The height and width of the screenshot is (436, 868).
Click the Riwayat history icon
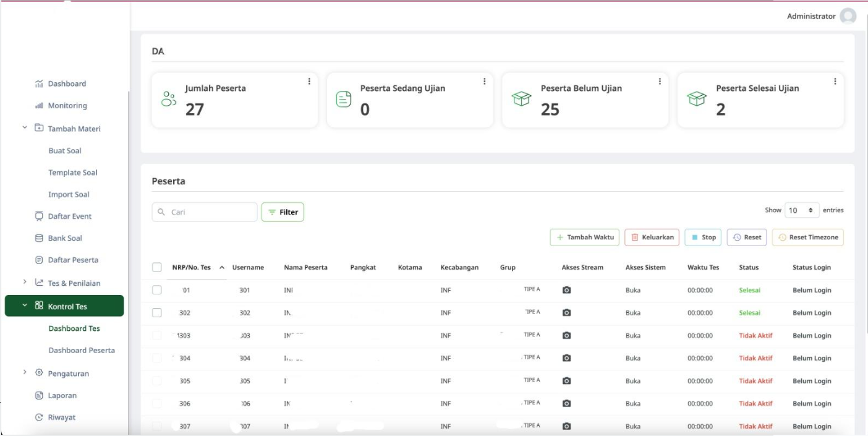(38, 417)
